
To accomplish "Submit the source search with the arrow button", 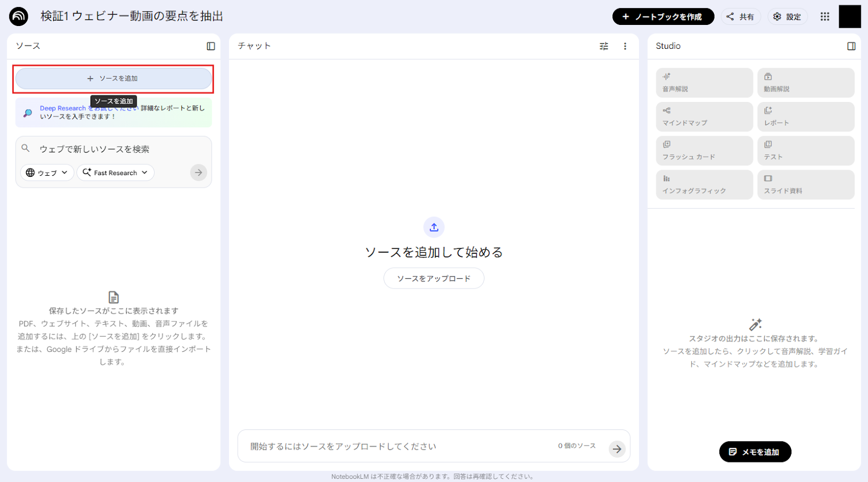I will 199,172.
